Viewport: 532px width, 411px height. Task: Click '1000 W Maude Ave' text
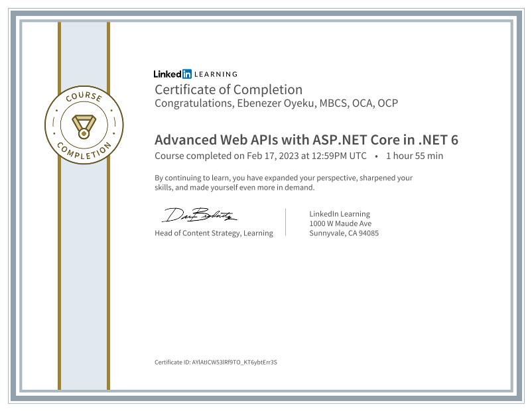coord(340,223)
